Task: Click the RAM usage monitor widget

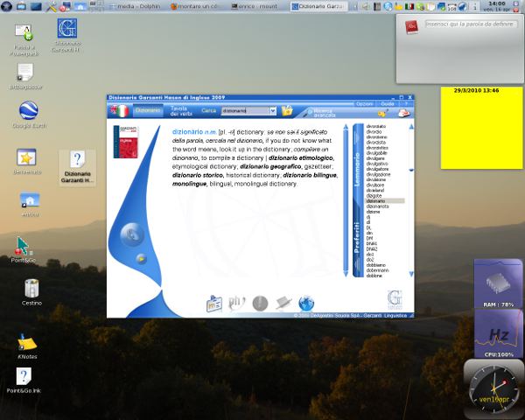Action: point(498,283)
